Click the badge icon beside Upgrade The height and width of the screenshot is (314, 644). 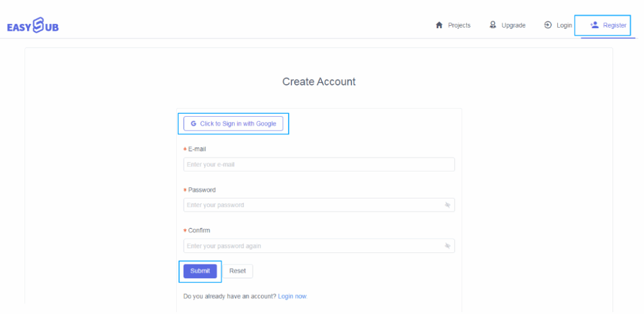[493, 25]
